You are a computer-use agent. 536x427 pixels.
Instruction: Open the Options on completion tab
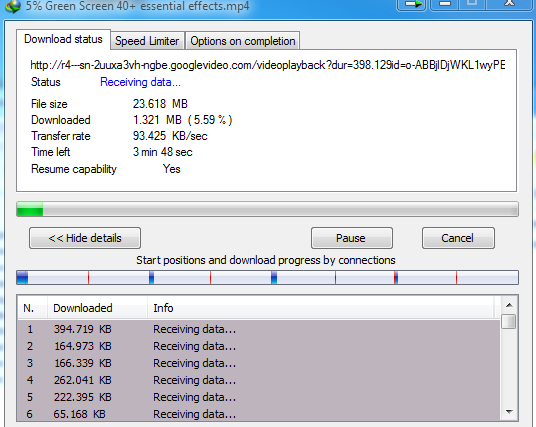click(x=243, y=41)
